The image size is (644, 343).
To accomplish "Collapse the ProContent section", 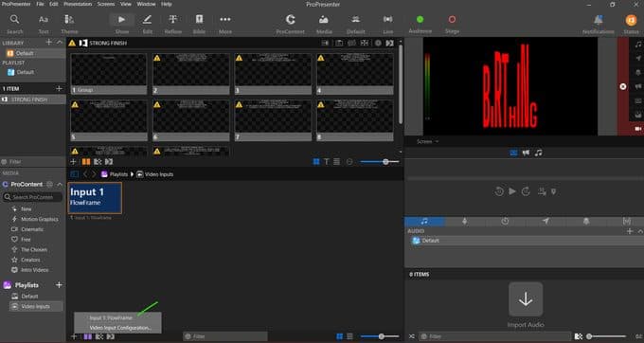I will coord(60,184).
